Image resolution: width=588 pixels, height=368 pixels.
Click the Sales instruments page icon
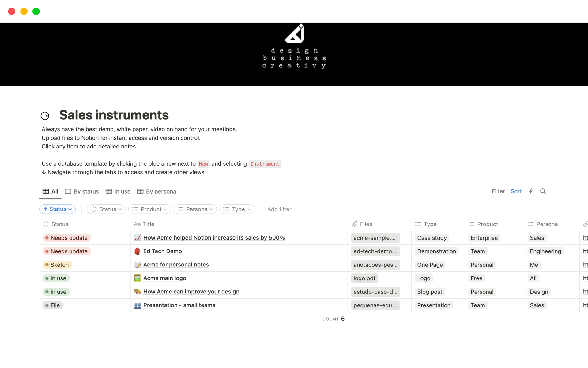pyautogui.click(x=45, y=116)
